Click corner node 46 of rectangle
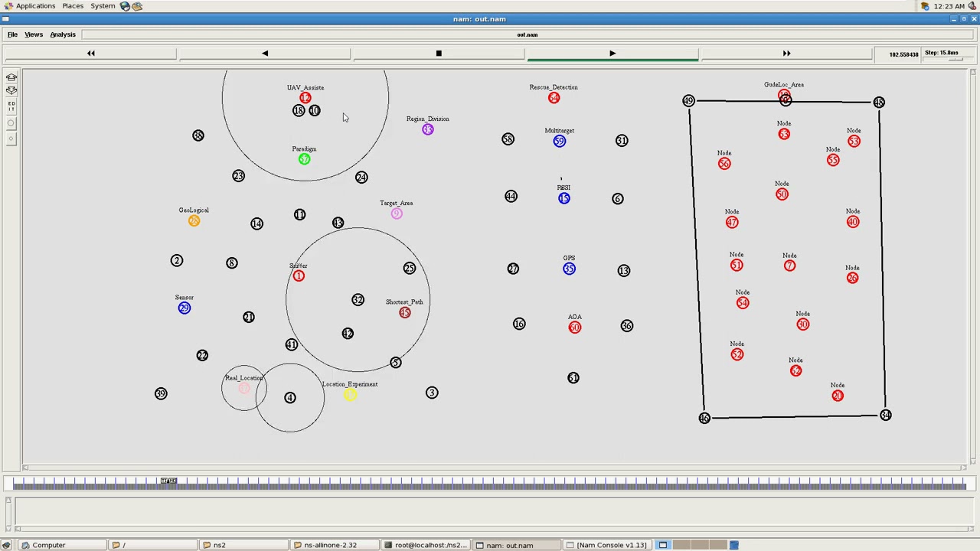Image resolution: width=980 pixels, height=551 pixels. coord(704,418)
